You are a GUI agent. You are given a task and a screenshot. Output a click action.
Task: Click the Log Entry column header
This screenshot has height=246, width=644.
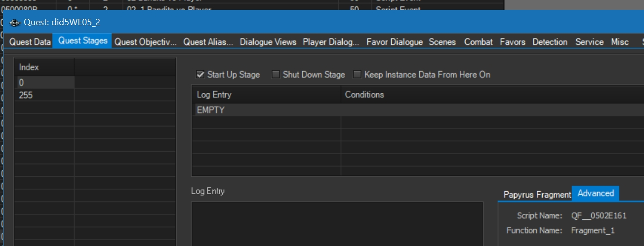[266, 94]
